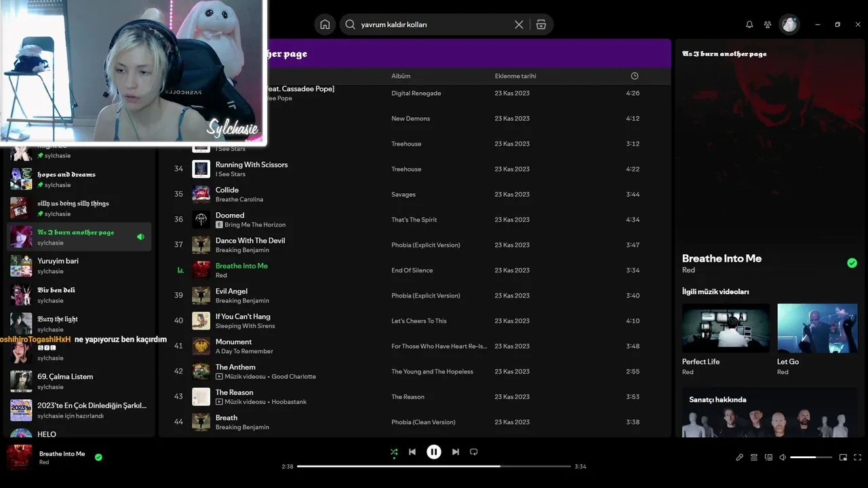
Task: Open the Browse icon in search bar
Action: [x=540, y=24]
